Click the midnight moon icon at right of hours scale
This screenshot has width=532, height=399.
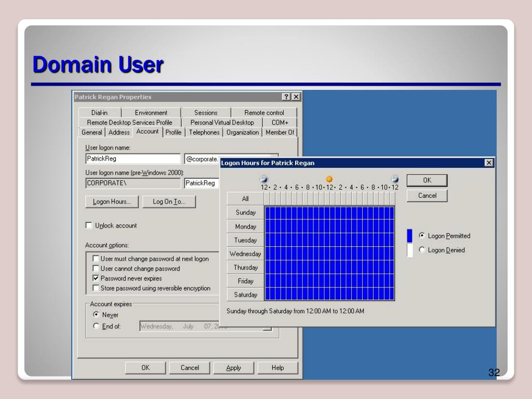click(x=395, y=179)
